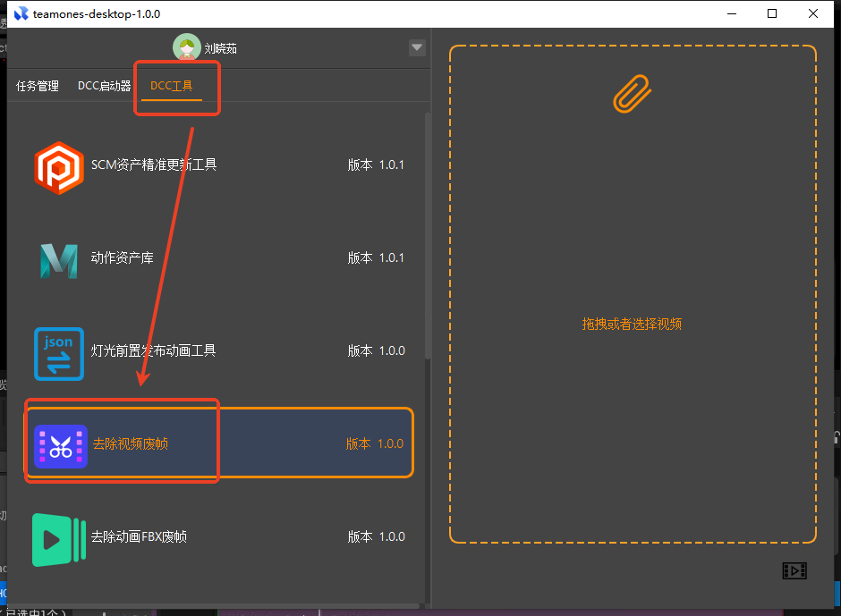Select the scissors 去除视频废帧 icon
The width and height of the screenshot is (841, 616).
[60, 445]
